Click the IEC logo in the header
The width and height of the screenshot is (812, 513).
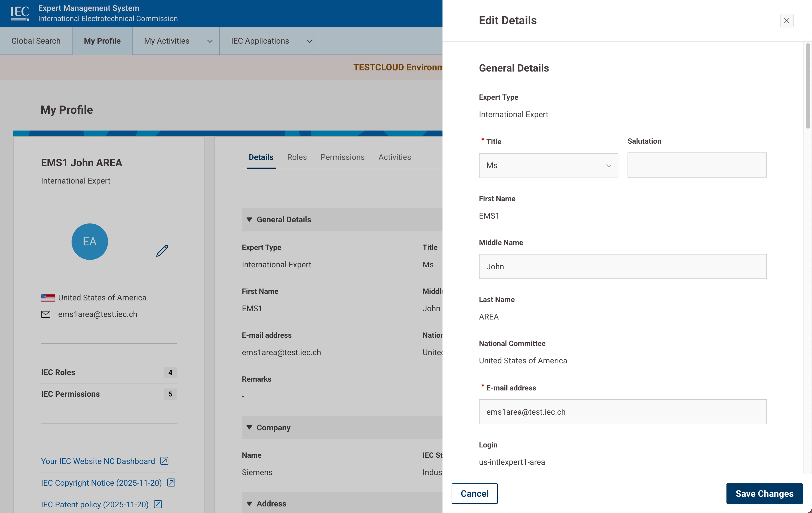click(20, 13)
